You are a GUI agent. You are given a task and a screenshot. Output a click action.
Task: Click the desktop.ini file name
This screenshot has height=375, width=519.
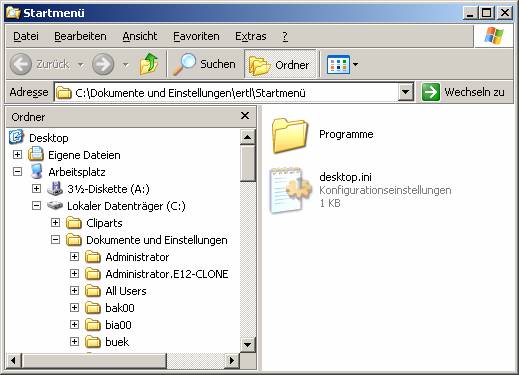345,177
